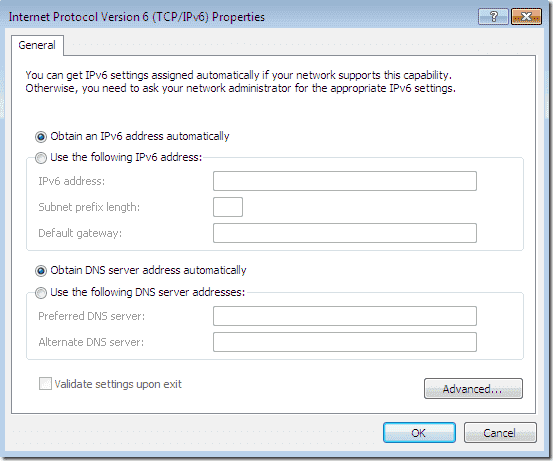Click the Preferred DNS server field
The width and height of the screenshot is (553, 461).
(x=345, y=316)
